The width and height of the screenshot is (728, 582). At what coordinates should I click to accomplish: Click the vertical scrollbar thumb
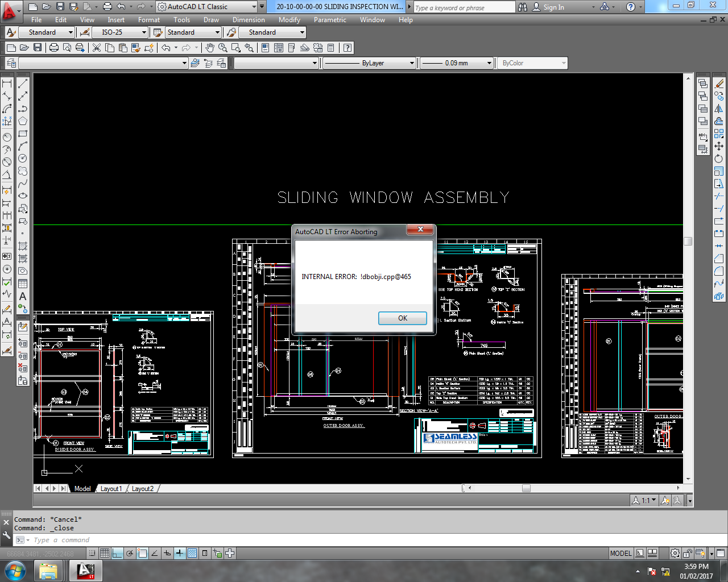[688, 241]
